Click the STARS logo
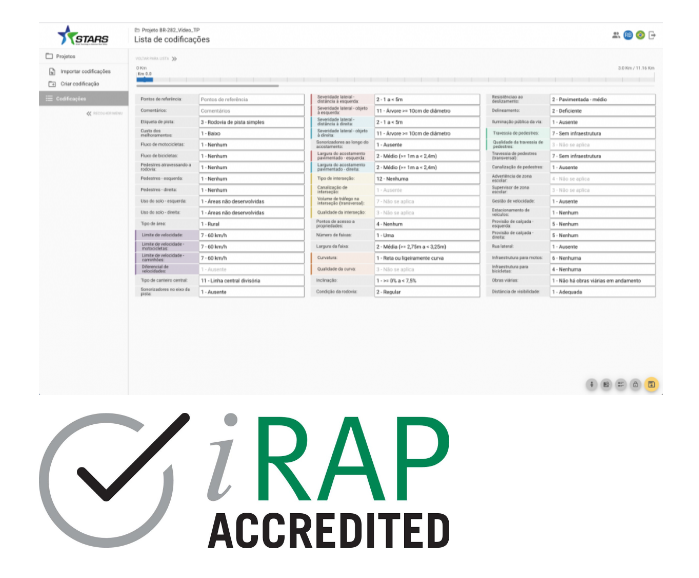This screenshot has width=699, height=578. (83, 36)
